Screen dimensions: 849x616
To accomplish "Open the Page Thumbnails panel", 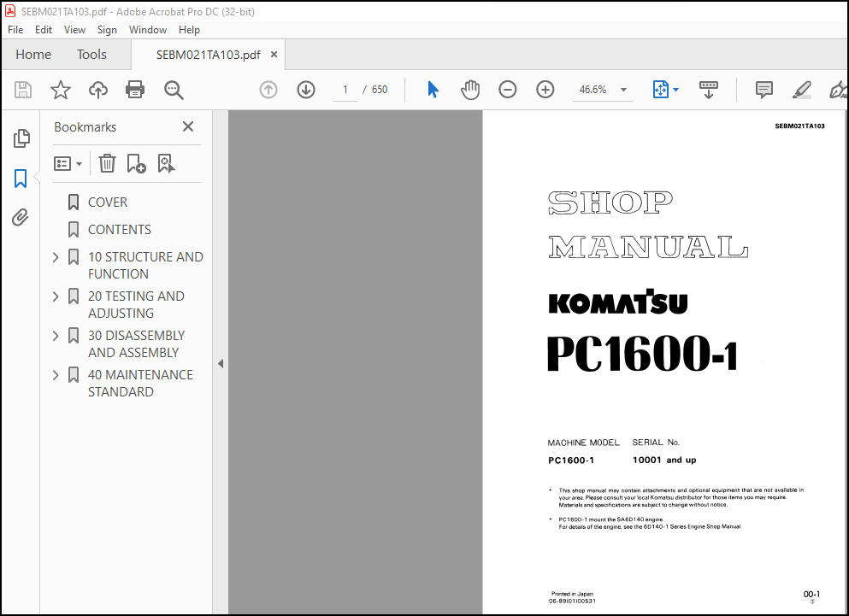I will 21,138.
